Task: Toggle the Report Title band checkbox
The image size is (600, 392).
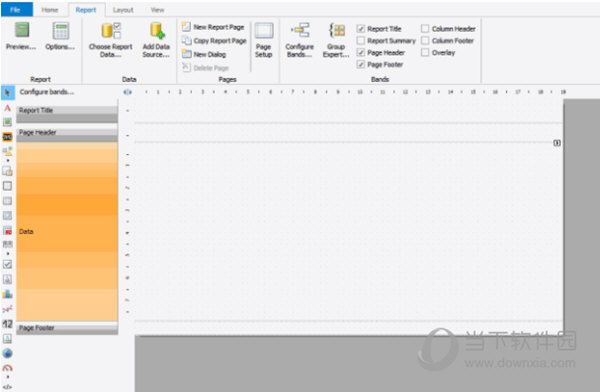Action: pyautogui.click(x=360, y=29)
